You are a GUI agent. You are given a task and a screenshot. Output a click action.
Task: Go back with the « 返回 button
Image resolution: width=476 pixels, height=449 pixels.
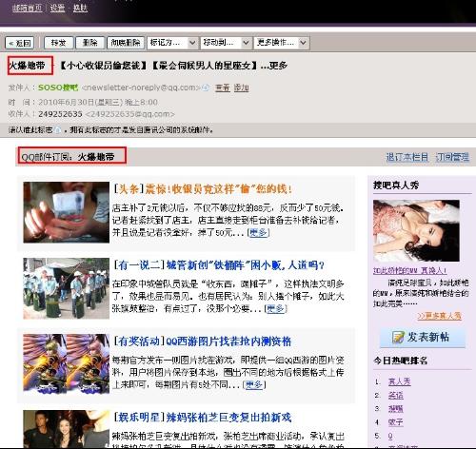pos(19,43)
